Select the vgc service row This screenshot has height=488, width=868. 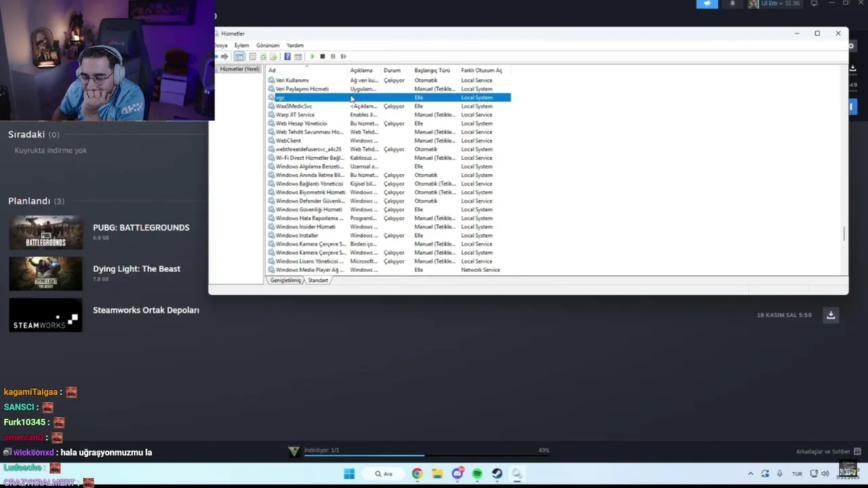click(x=389, y=98)
